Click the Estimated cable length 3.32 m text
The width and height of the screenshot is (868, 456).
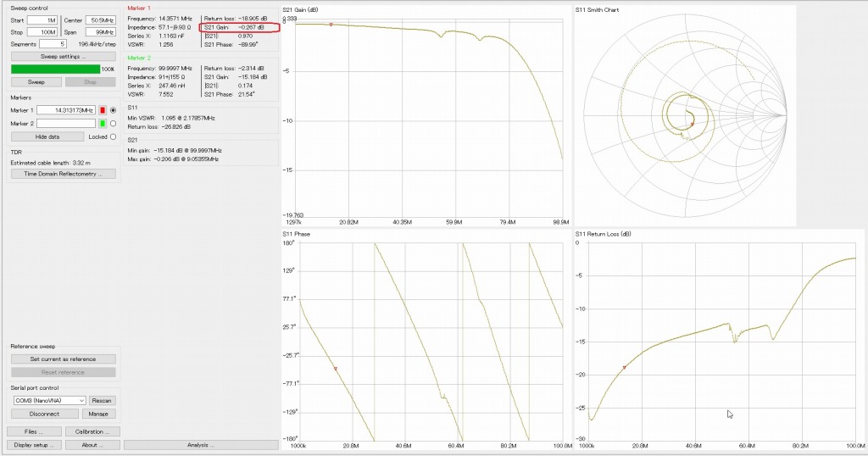(x=50, y=164)
